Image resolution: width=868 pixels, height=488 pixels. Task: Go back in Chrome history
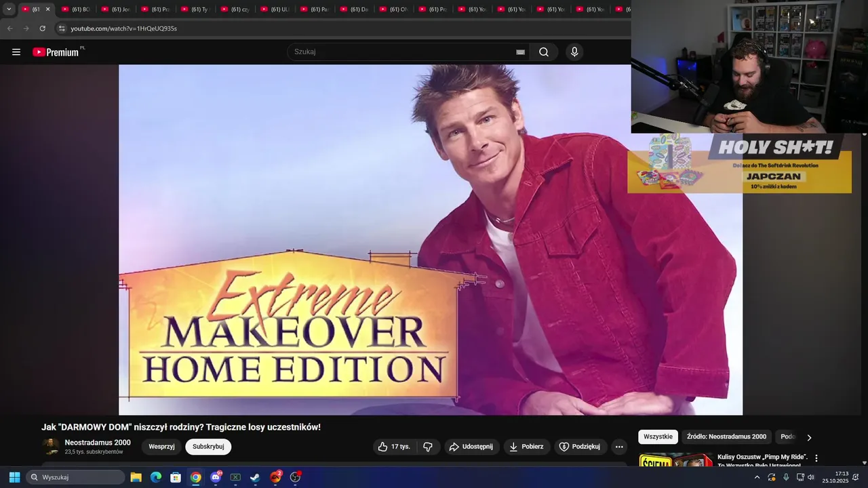point(9,28)
